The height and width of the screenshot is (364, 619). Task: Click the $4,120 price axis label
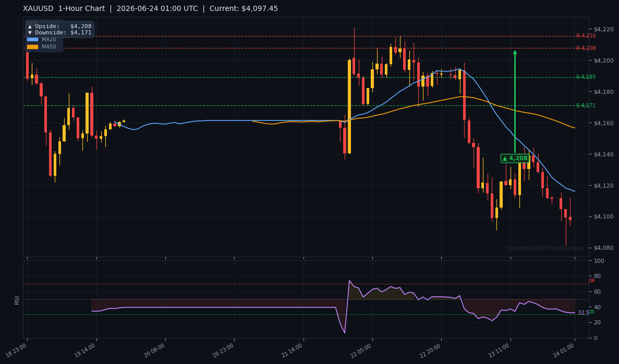[603, 185]
